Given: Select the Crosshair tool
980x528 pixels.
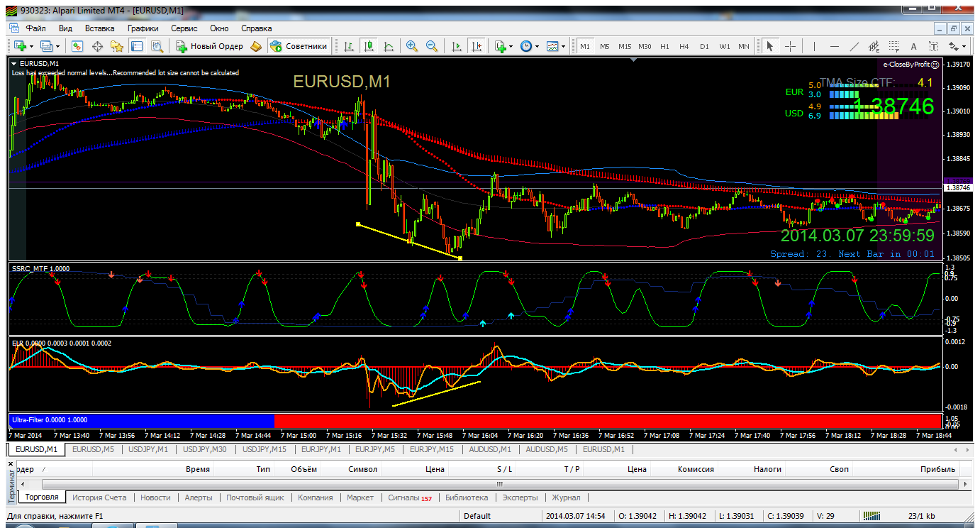Looking at the screenshot, I should tap(790, 46).
